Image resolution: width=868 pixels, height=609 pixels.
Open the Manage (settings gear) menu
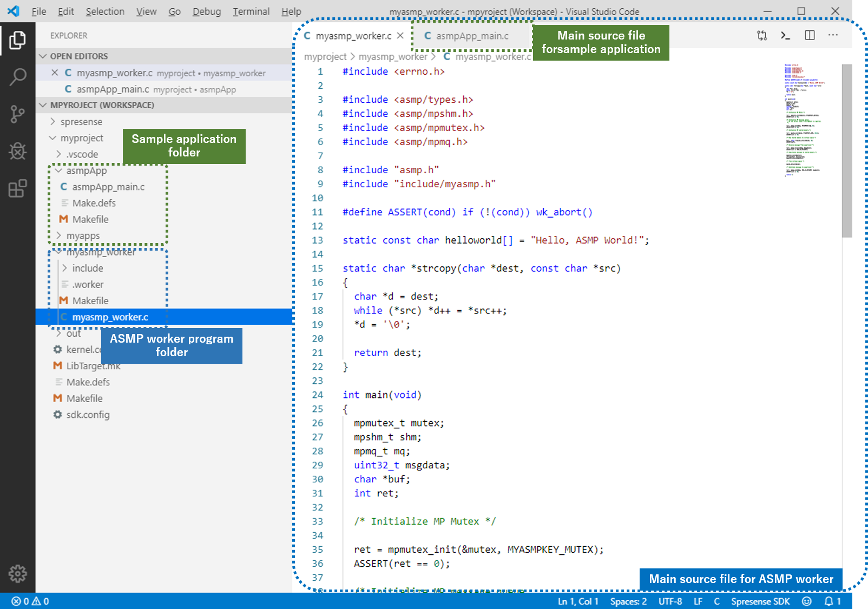point(18,574)
